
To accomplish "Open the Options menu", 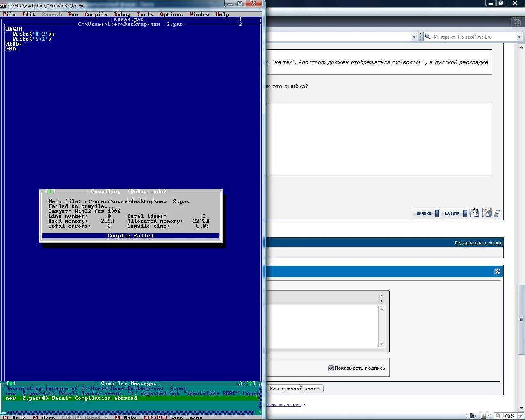I will (171, 14).
